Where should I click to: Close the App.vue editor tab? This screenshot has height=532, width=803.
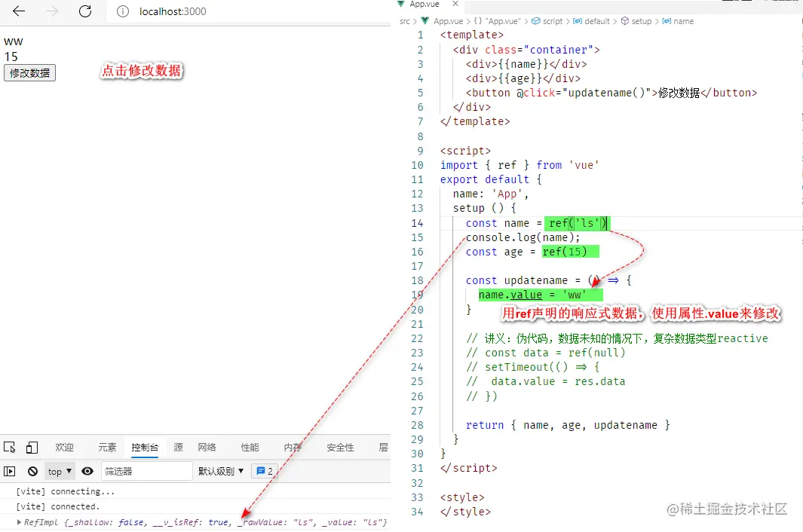(455, 4)
